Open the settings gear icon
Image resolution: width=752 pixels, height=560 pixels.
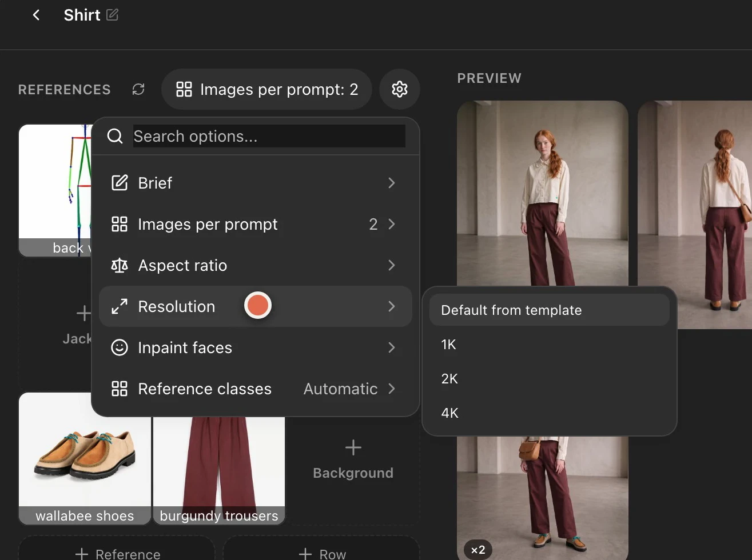(400, 89)
